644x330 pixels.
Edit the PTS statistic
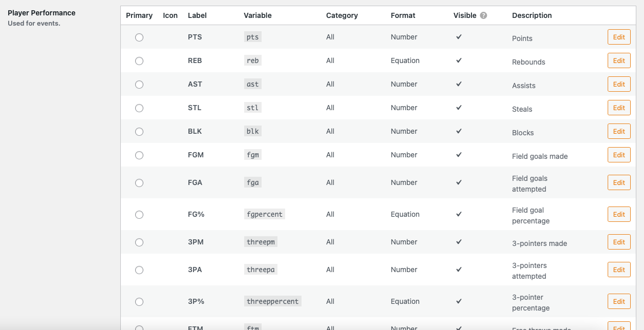point(619,37)
